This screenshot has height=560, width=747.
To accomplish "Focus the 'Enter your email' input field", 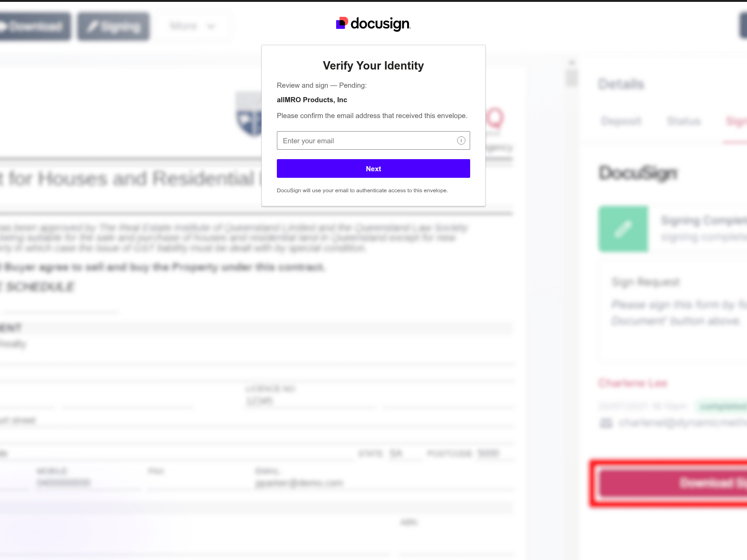I will click(x=373, y=140).
